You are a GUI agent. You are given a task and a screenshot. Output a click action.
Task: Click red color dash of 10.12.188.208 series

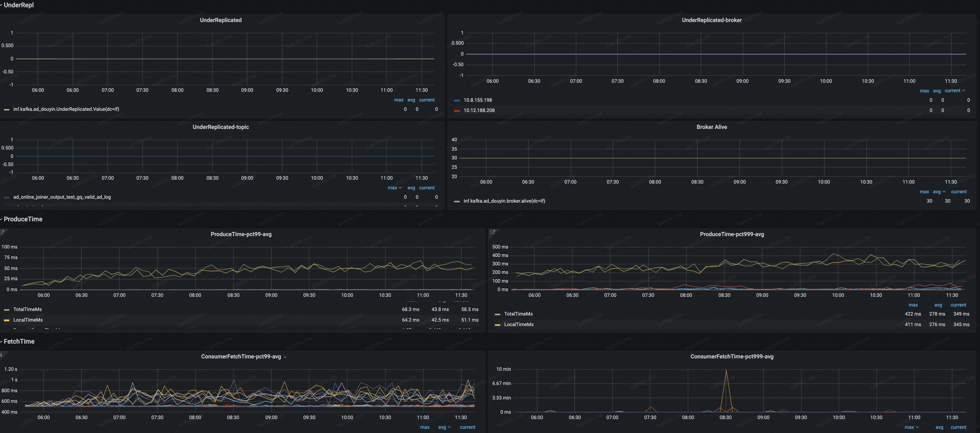[456, 111]
